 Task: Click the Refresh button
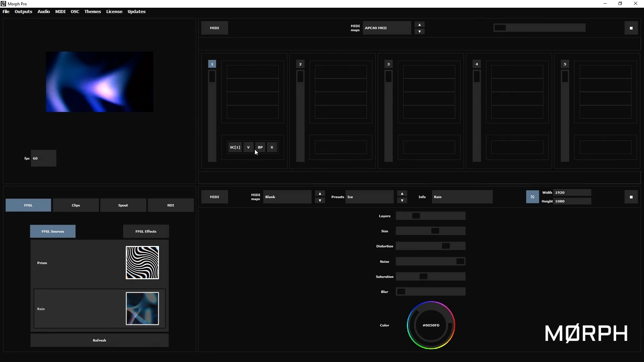(x=99, y=340)
